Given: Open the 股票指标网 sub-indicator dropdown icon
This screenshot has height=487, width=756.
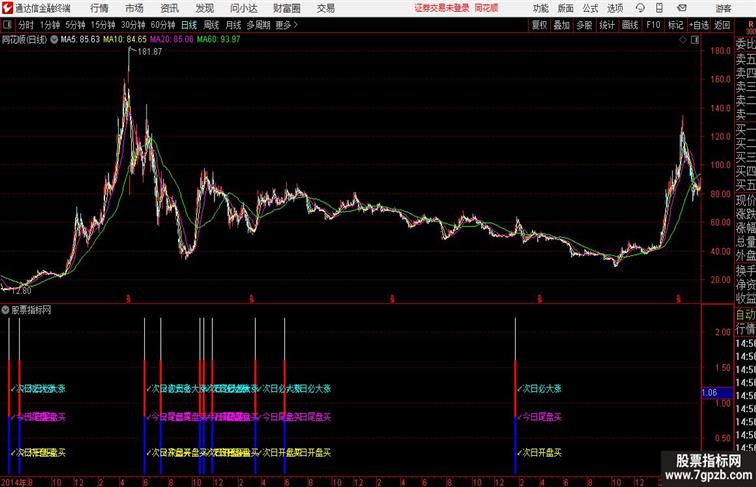Looking at the screenshot, I should 5,310.
